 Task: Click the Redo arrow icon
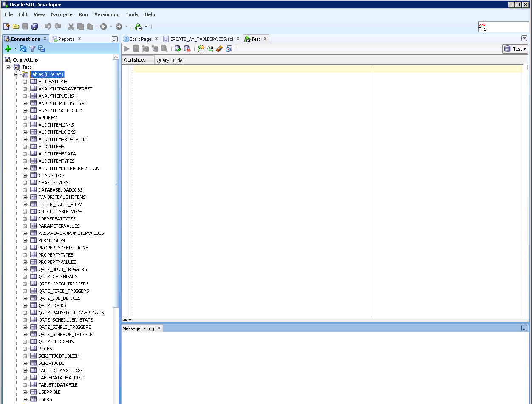(58, 26)
